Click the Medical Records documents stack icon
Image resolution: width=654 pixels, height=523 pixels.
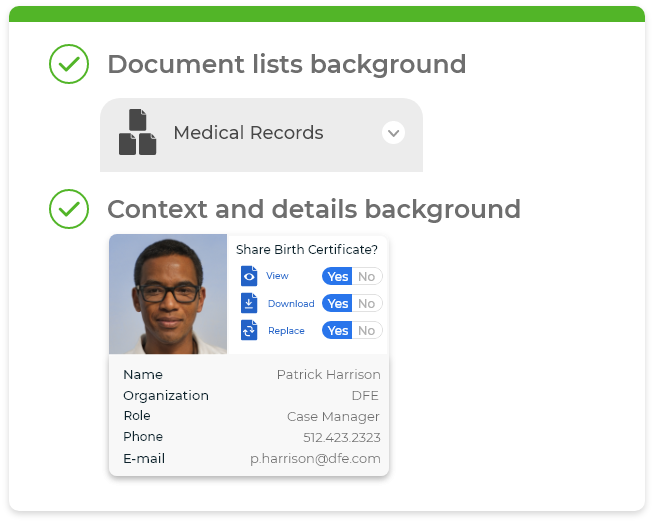tap(138, 133)
